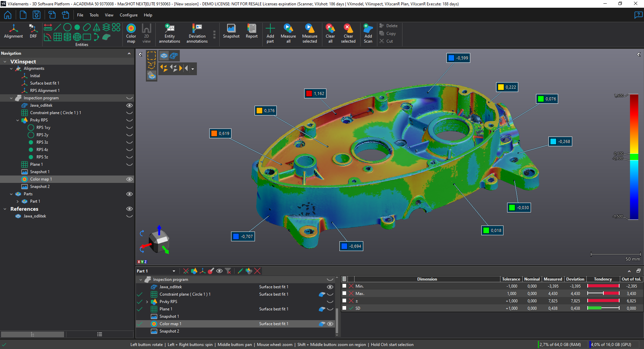This screenshot has height=349, width=644.
Task: Open the Tools menu
Action: point(94,15)
